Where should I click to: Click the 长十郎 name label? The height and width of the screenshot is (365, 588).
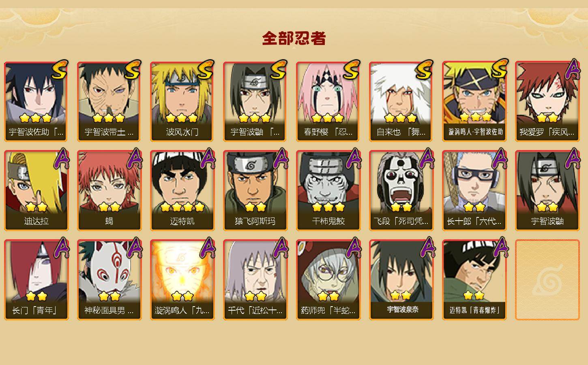[x=474, y=221]
